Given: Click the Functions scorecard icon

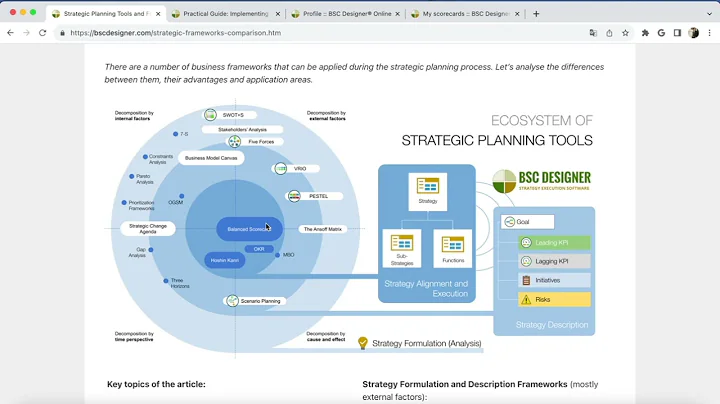Looking at the screenshot, I should (x=453, y=244).
